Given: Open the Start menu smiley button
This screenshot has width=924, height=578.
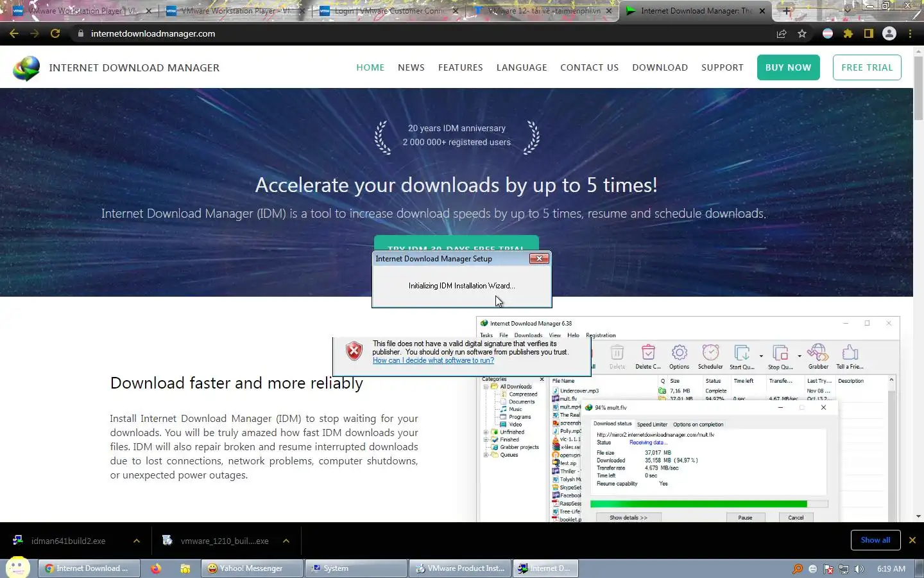Looking at the screenshot, I should 17,567.
